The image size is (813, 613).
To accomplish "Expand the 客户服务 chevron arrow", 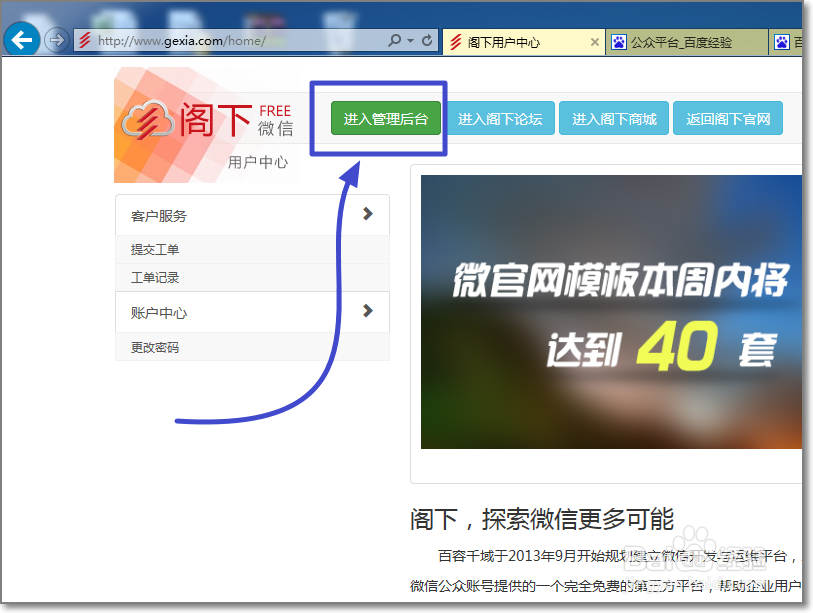I will [x=368, y=214].
